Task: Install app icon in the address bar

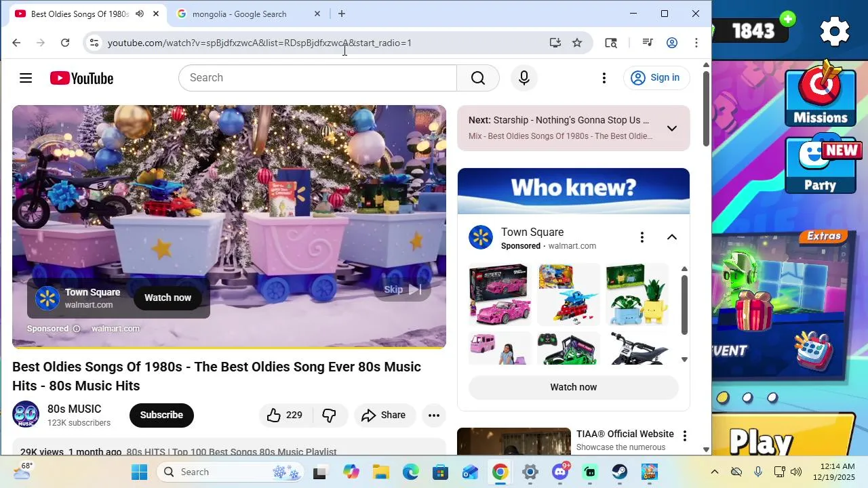Action: pyautogui.click(x=555, y=43)
